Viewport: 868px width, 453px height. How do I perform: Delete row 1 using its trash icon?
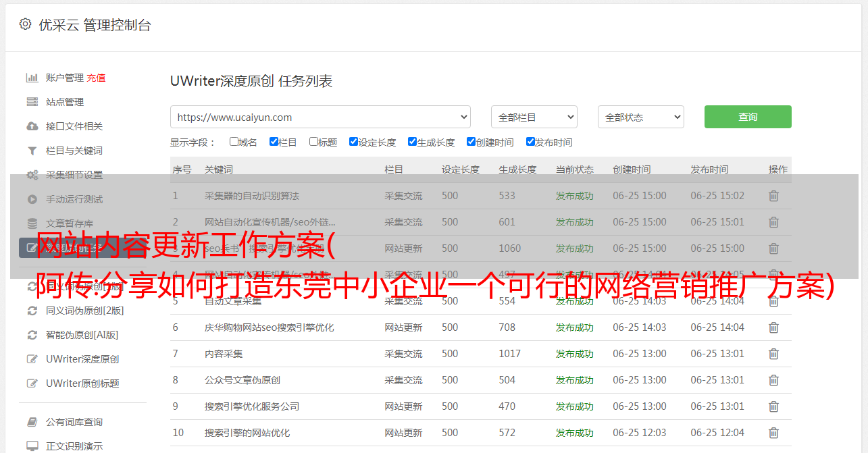[773, 196]
